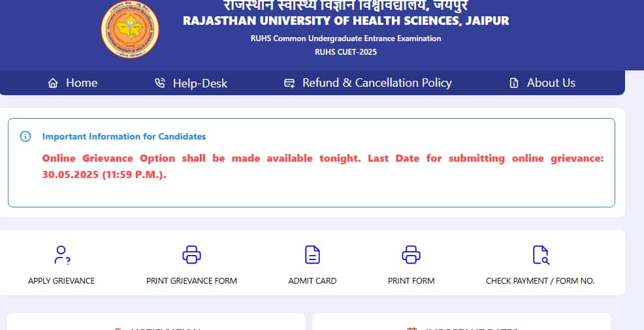Select CHECK PAYMENT / FORM NO. label
This screenshot has width=644, height=330.
pos(540,280)
